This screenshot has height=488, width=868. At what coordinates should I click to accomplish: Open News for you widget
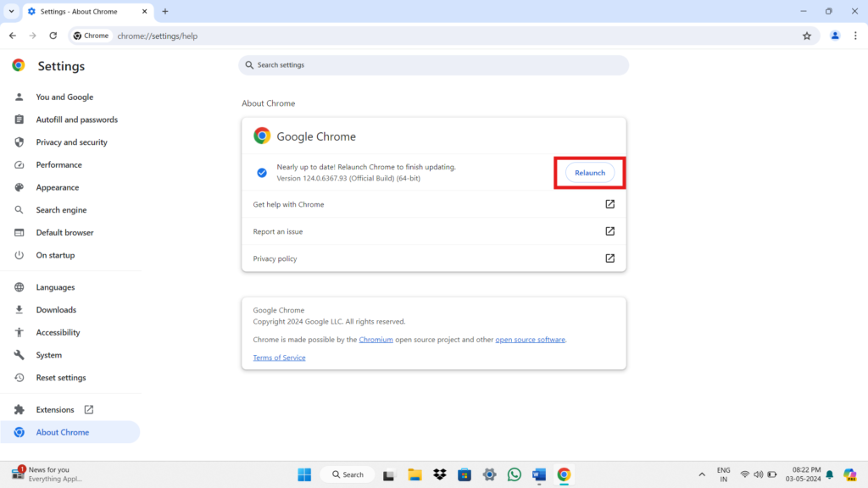pyautogui.click(x=48, y=474)
